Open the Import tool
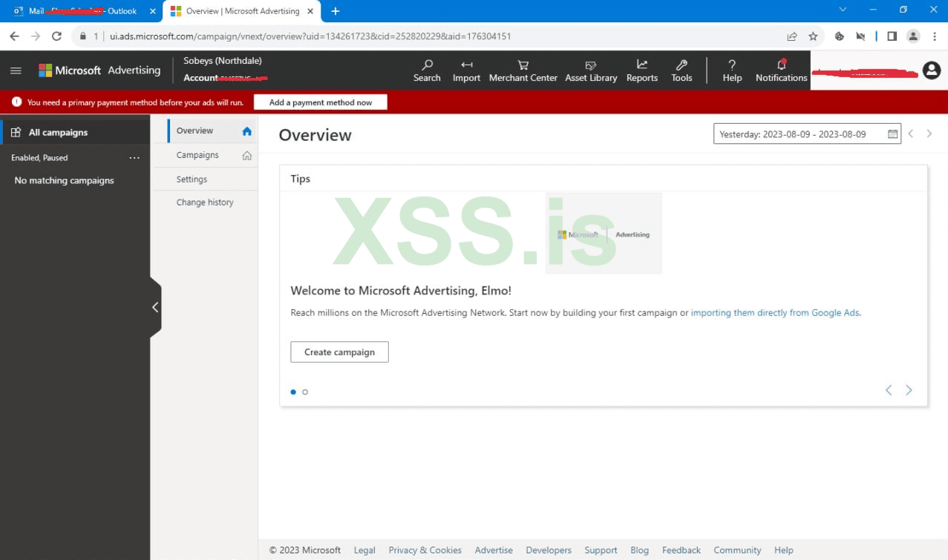This screenshot has width=948, height=560. point(466,70)
